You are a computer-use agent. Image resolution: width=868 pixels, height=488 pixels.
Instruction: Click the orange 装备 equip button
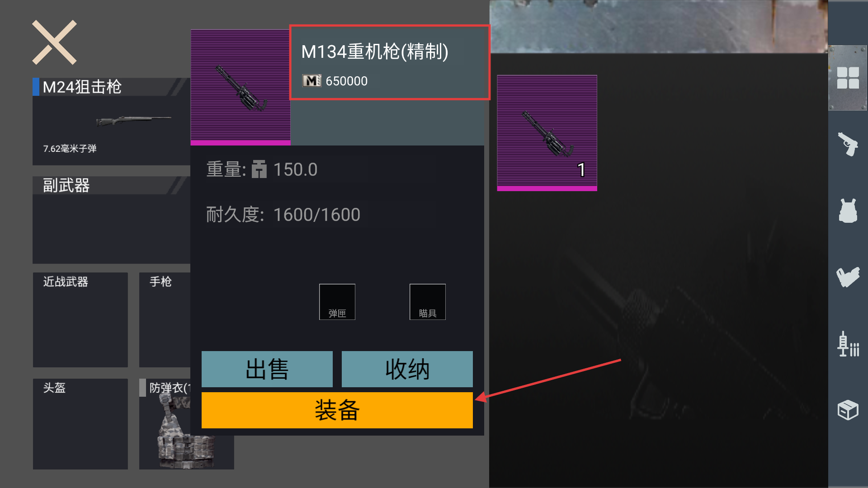point(337,410)
